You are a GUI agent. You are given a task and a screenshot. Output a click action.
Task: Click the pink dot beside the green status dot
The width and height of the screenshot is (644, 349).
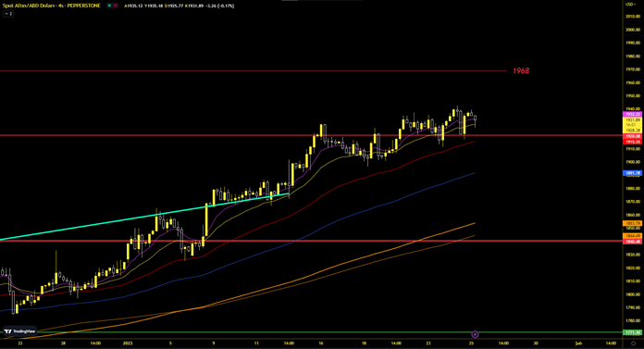pos(115,6)
